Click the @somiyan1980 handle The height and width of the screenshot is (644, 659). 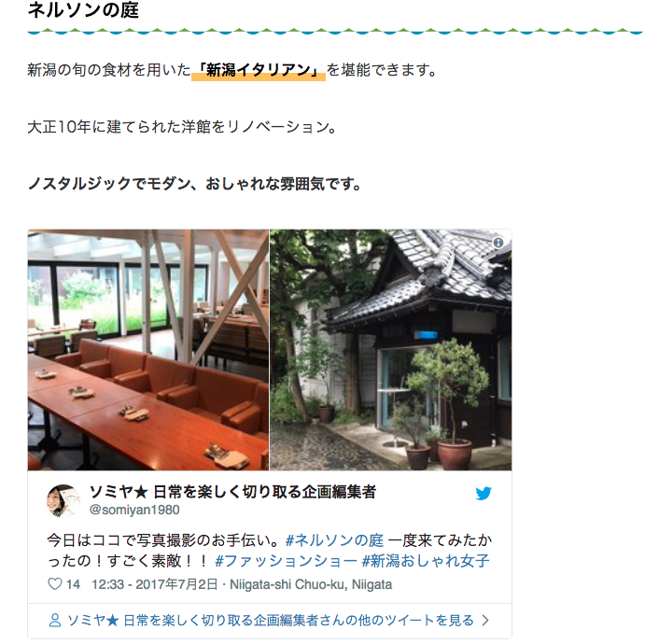coord(134,510)
